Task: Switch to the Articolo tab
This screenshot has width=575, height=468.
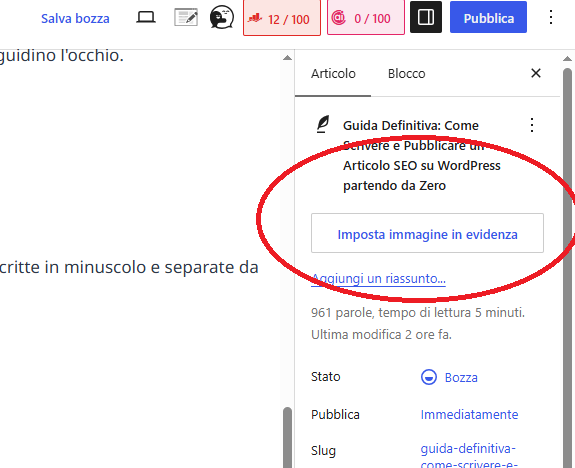Action: coord(333,74)
